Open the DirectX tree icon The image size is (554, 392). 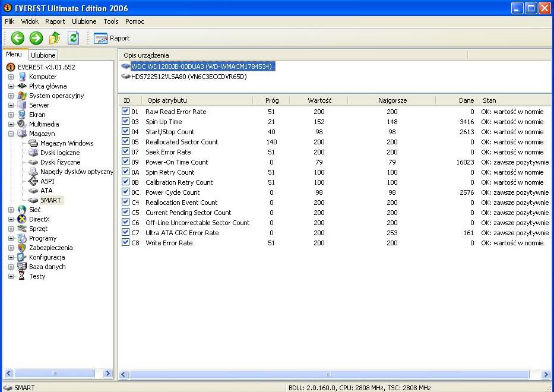[23, 219]
